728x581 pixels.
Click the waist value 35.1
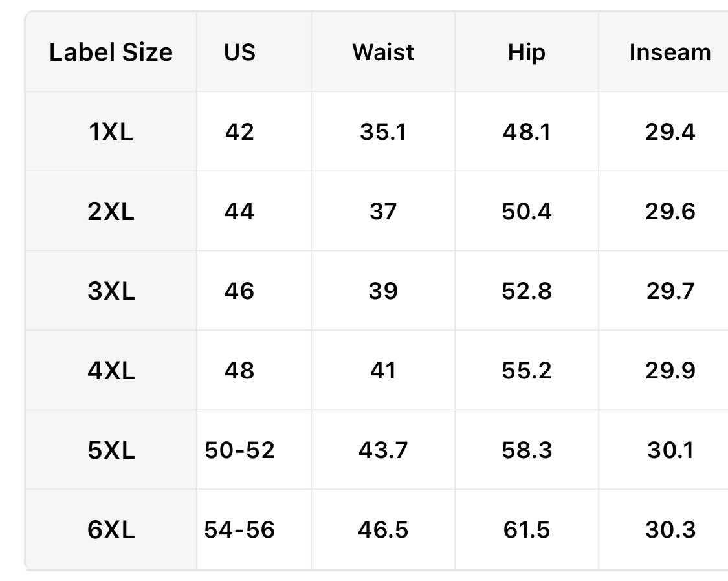[x=383, y=132]
